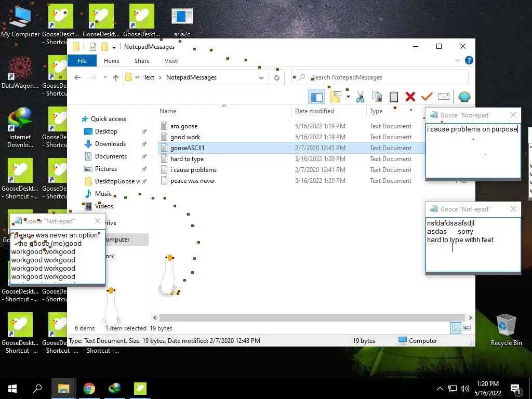Click the Text breadcrumb in address bar
The height and width of the screenshot is (399, 532).
(x=149, y=77)
